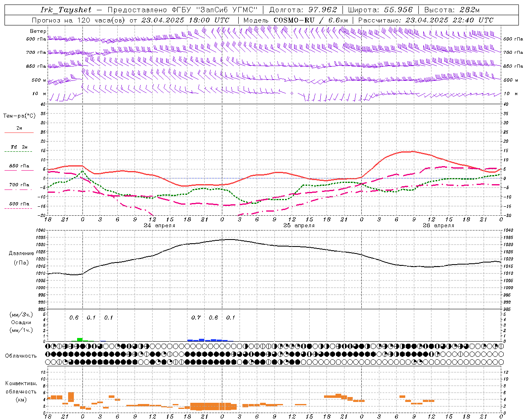Image resolution: width=525 pixels, height=420 pixels.
Task: Select the 0.7 precipitation amount
Action: [196, 317]
